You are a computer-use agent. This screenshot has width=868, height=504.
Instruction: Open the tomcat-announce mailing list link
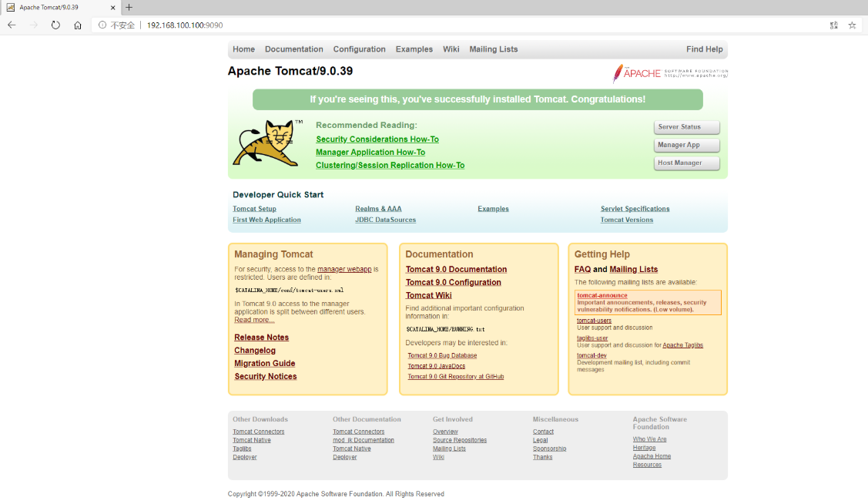tap(602, 296)
